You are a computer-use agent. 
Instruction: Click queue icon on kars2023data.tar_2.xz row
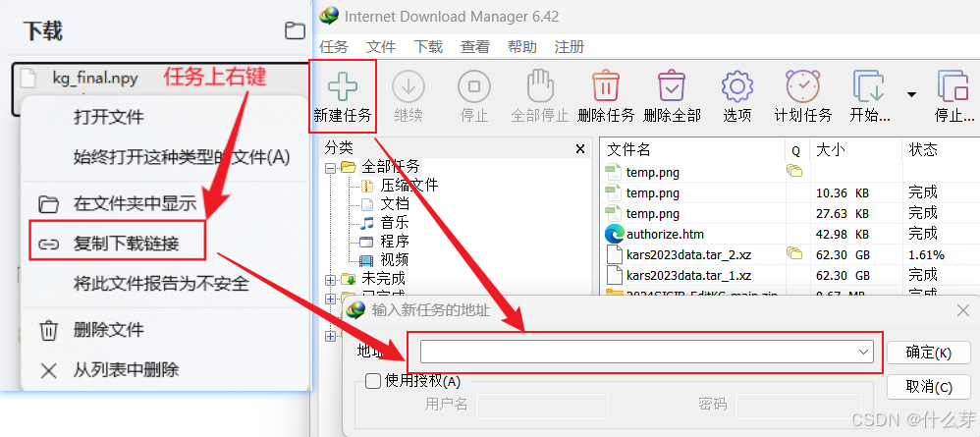(794, 253)
